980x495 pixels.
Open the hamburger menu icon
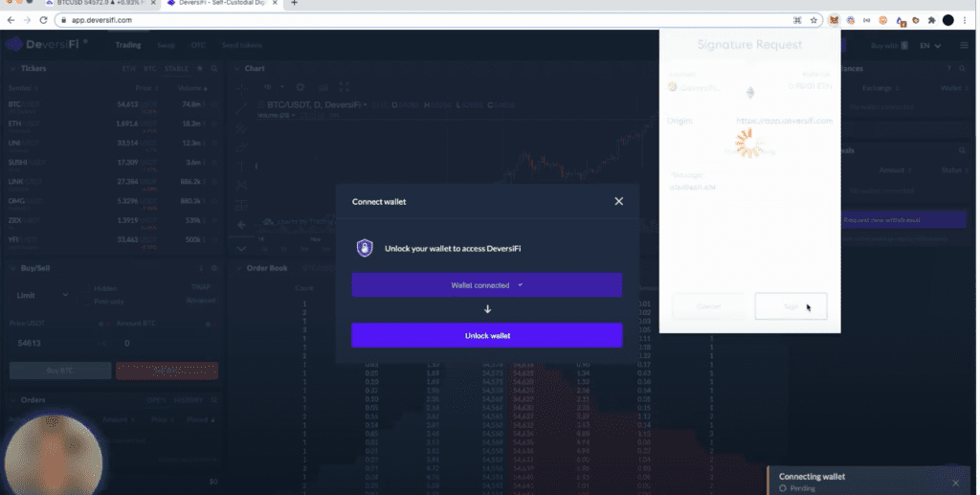coord(965,46)
